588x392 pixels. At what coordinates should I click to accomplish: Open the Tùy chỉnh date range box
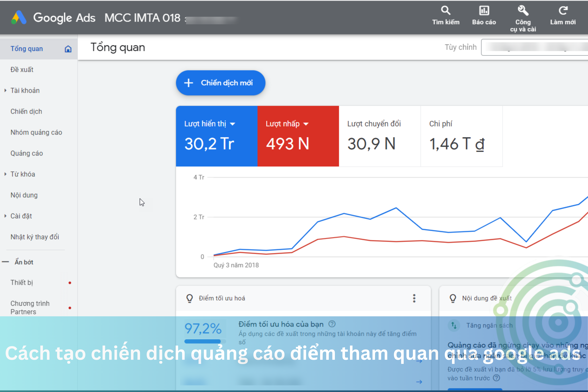pos(534,47)
